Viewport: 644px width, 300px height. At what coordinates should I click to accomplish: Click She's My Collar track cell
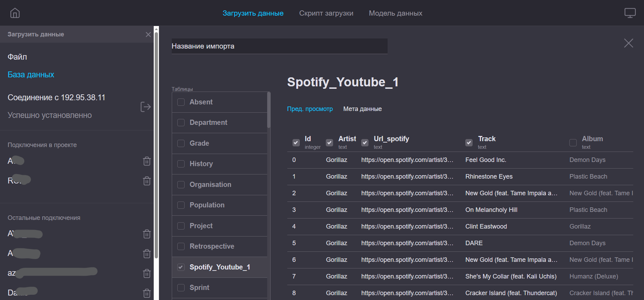click(x=511, y=276)
